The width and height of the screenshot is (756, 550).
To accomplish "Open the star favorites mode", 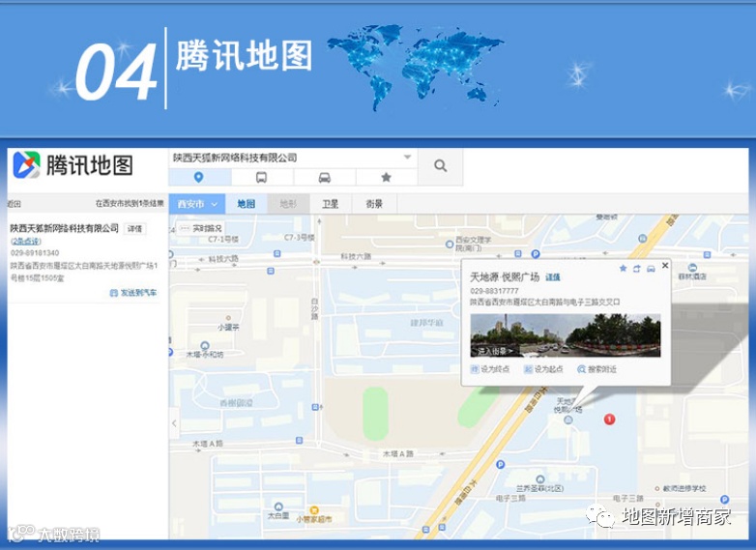I will click(386, 178).
